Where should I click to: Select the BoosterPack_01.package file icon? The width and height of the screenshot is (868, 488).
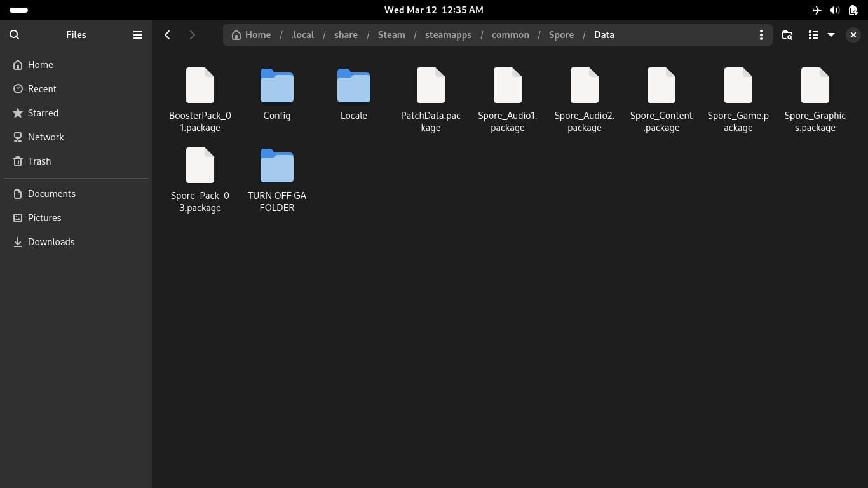point(200,85)
